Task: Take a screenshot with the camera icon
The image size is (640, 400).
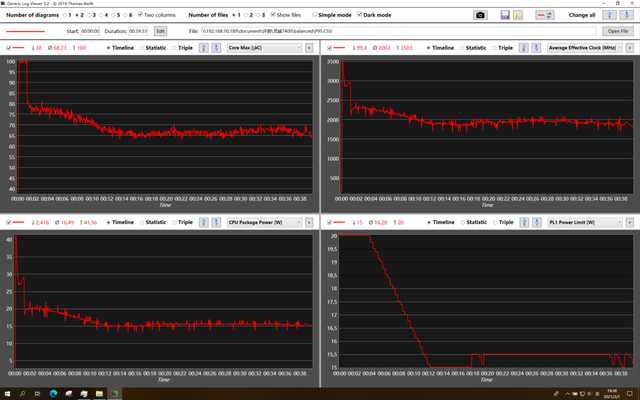Action: (x=480, y=15)
